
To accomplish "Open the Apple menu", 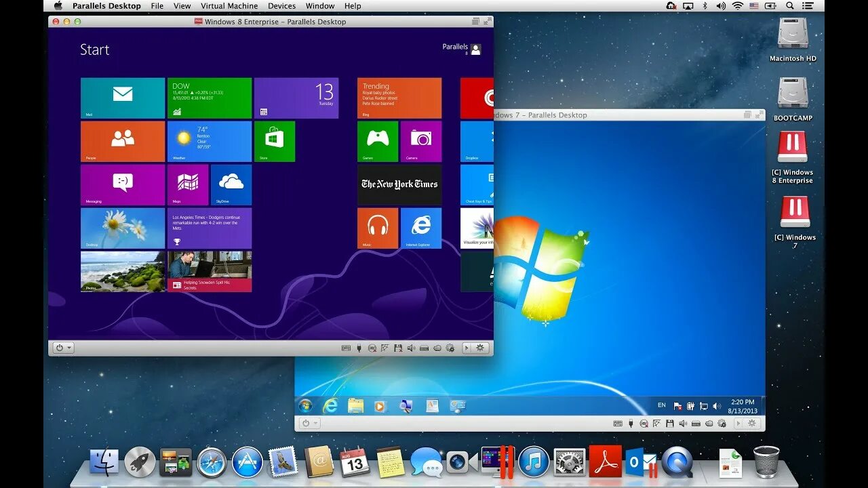I will [x=58, y=5].
